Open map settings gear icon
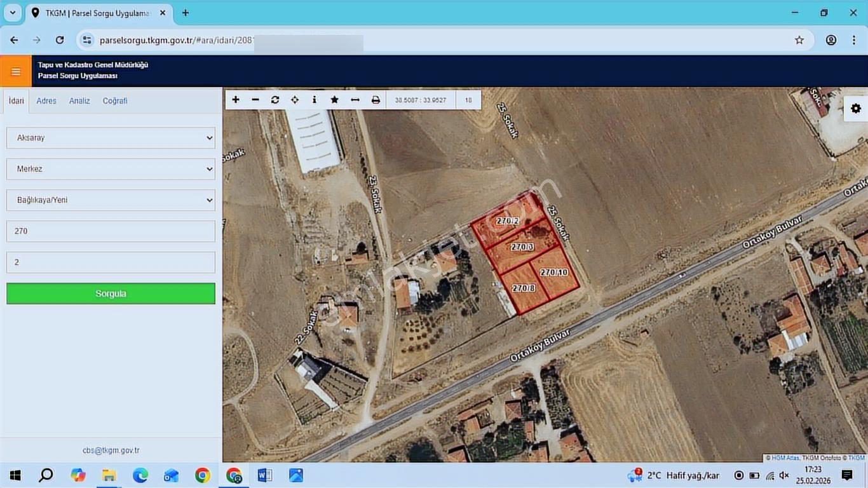 pyautogui.click(x=856, y=109)
